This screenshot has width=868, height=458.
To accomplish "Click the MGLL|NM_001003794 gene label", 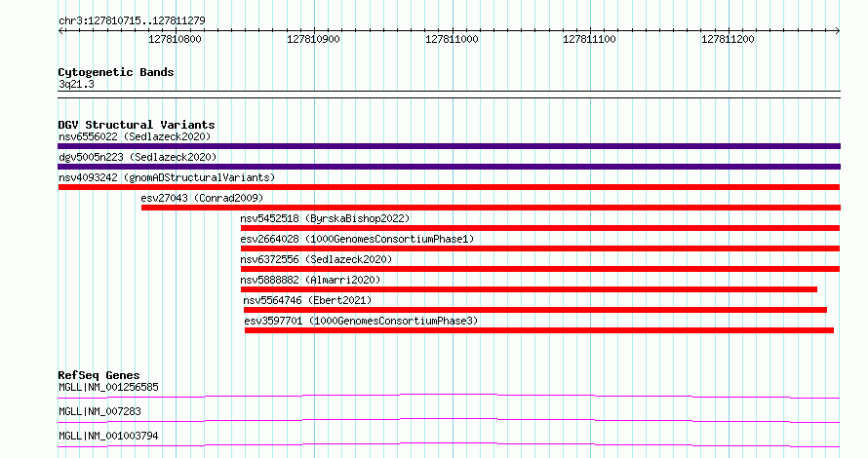I will click(x=108, y=436).
